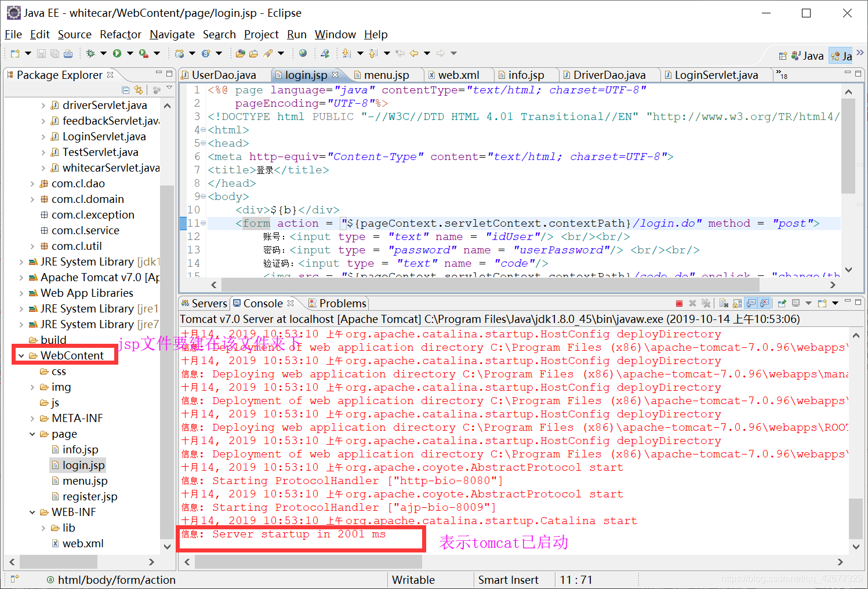Viewport: 868px width, 589px height.
Task: Click the Save All icon
Action: pyautogui.click(x=55, y=53)
